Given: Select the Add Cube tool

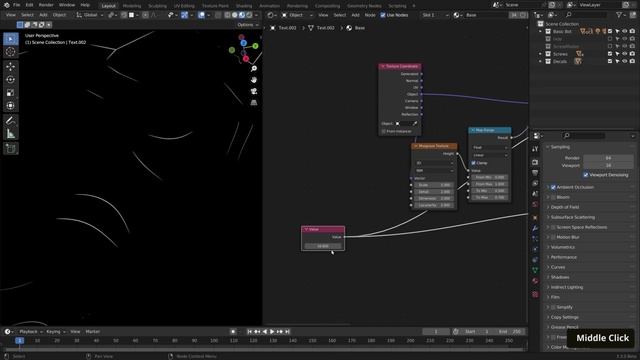Looking at the screenshot, I should point(11,148).
